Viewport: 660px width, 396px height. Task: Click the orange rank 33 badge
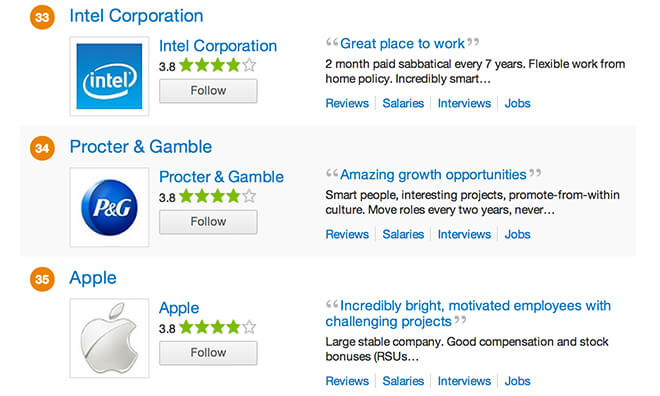click(42, 17)
